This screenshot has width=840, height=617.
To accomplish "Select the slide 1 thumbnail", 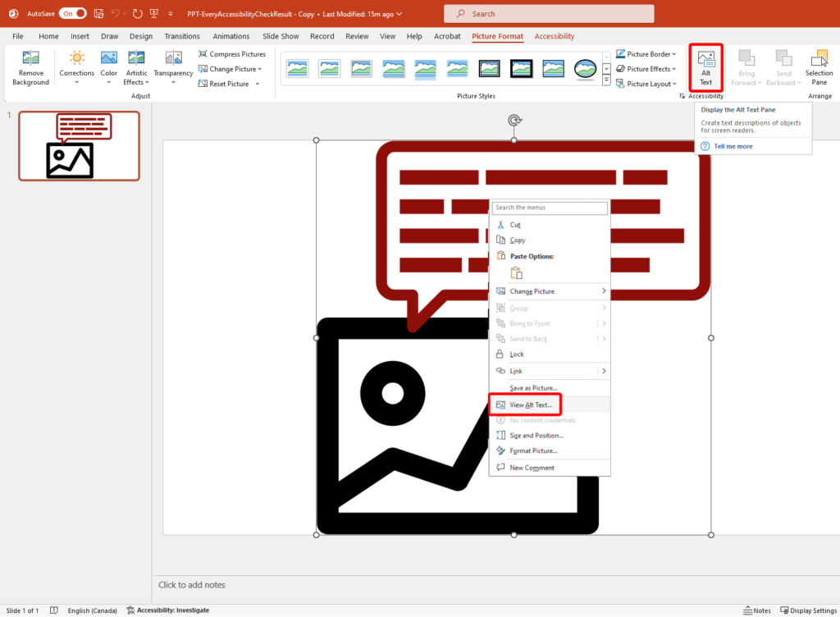I will coord(79,145).
